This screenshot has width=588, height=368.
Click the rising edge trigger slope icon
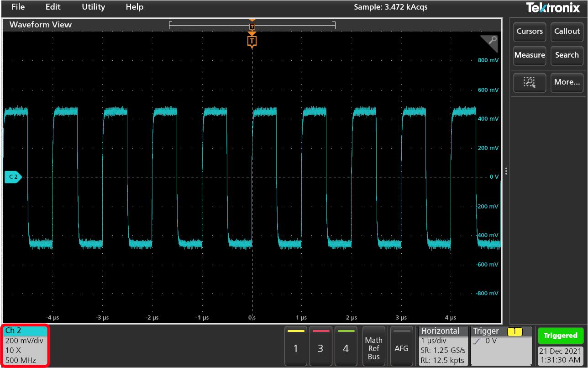pos(478,341)
